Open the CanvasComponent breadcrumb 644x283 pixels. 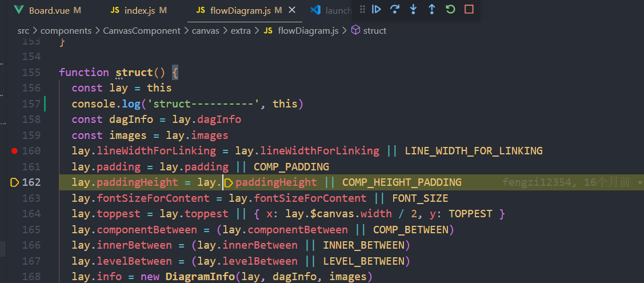pyautogui.click(x=142, y=30)
